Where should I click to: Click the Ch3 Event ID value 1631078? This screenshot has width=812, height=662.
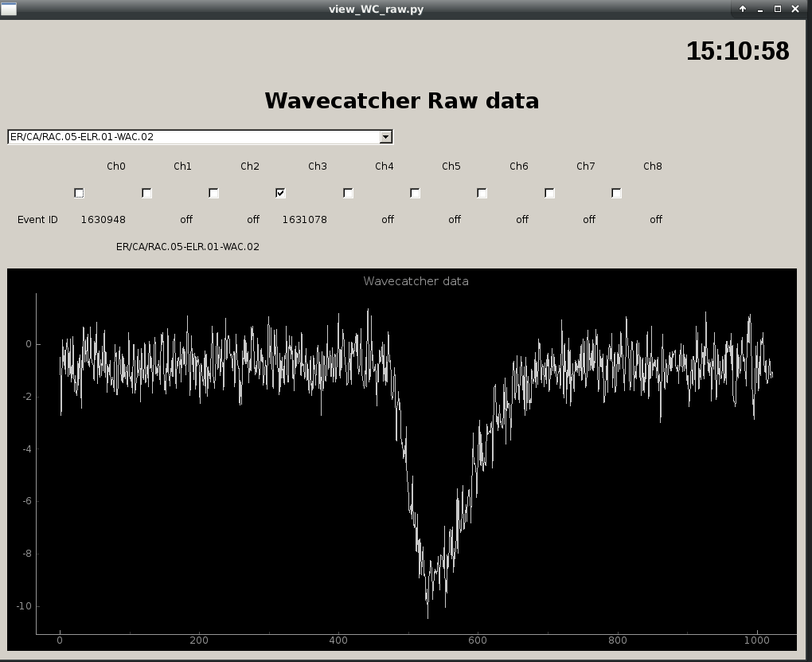(304, 220)
